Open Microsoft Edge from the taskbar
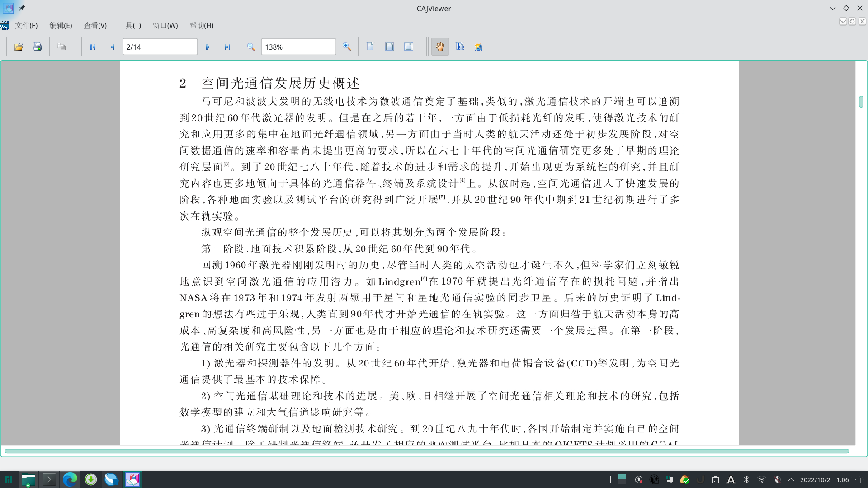 point(70,479)
